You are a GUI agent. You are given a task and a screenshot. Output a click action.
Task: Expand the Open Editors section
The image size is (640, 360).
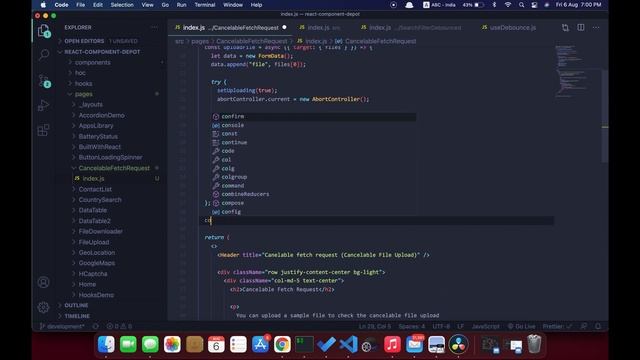click(84, 41)
